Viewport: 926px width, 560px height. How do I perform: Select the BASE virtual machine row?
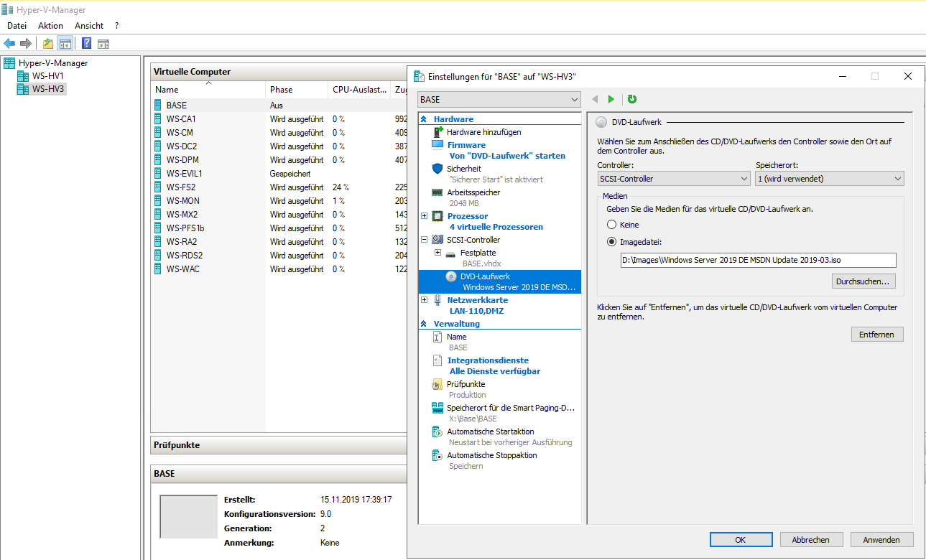tap(279, 105)
